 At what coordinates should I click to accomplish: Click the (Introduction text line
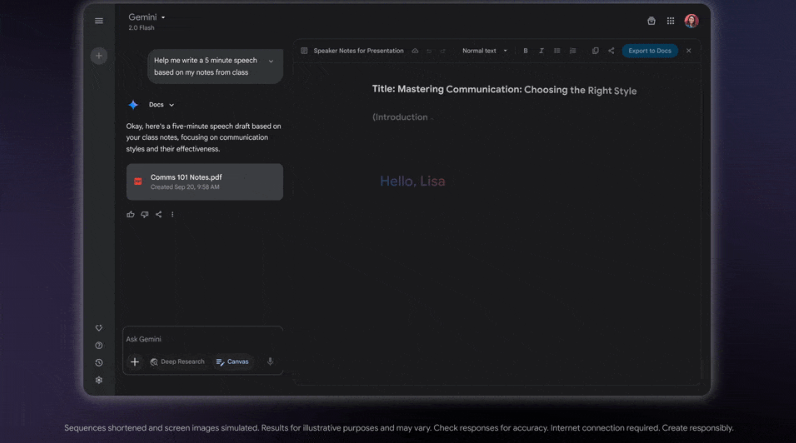coord(400,117)
